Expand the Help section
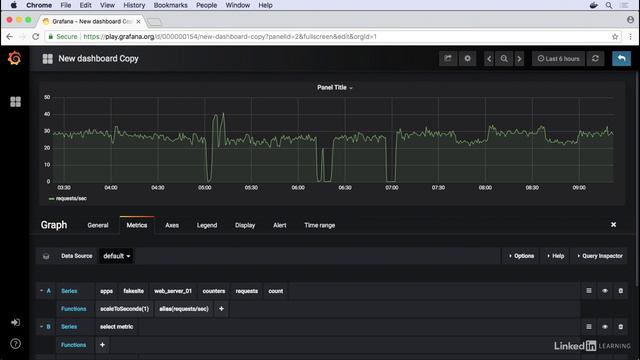Viewport: 640px width, 360px height. pyautogui.click(x=555, y=256)
